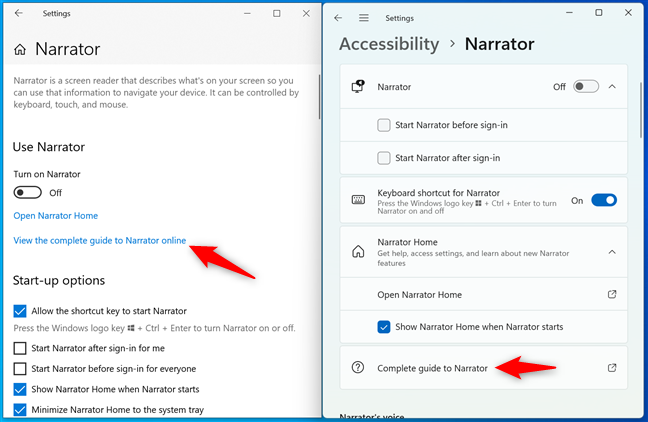Uncheck Minimize Narrator Home to the system tray
The width and height of the screenshot is (648, 422).
(20, 409)
